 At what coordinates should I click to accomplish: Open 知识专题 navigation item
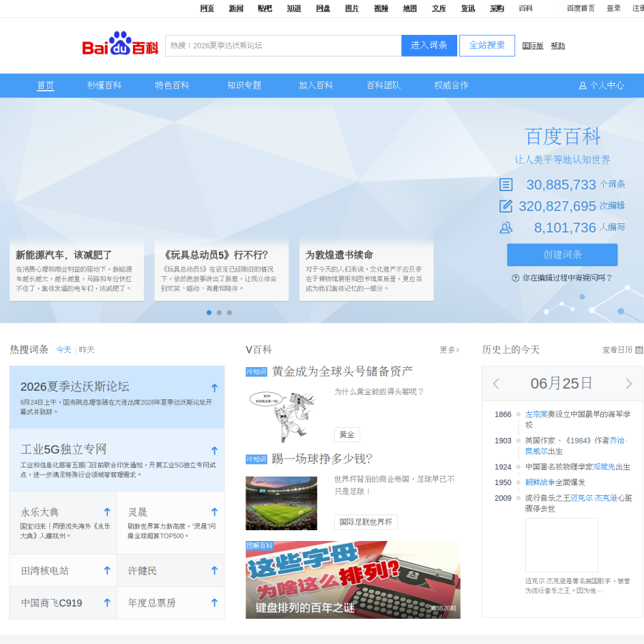tap(245, 85)
